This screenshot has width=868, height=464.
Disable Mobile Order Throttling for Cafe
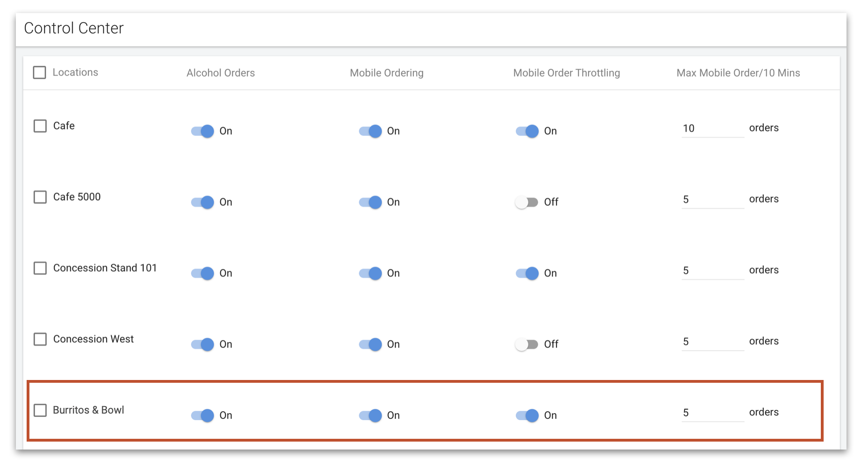[527, 131]
